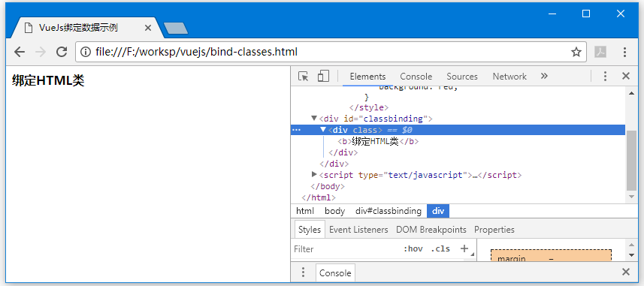Toggle the :hov element state panel
The image size is (644, 286).
point(413,248)
